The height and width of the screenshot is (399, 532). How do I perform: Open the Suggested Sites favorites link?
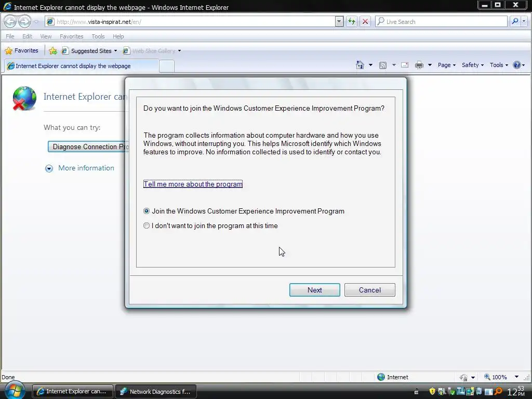(x=89, y=51)
